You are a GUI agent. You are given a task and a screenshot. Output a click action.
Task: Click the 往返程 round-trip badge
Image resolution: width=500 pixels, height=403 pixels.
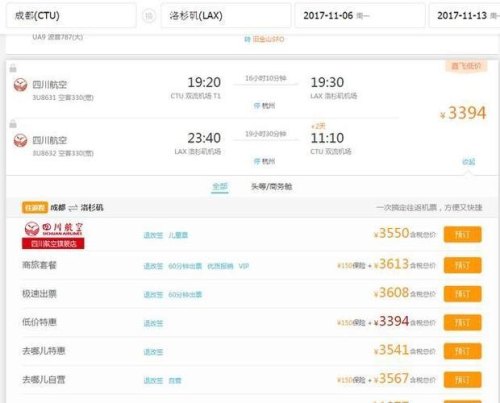click(35, 208)
